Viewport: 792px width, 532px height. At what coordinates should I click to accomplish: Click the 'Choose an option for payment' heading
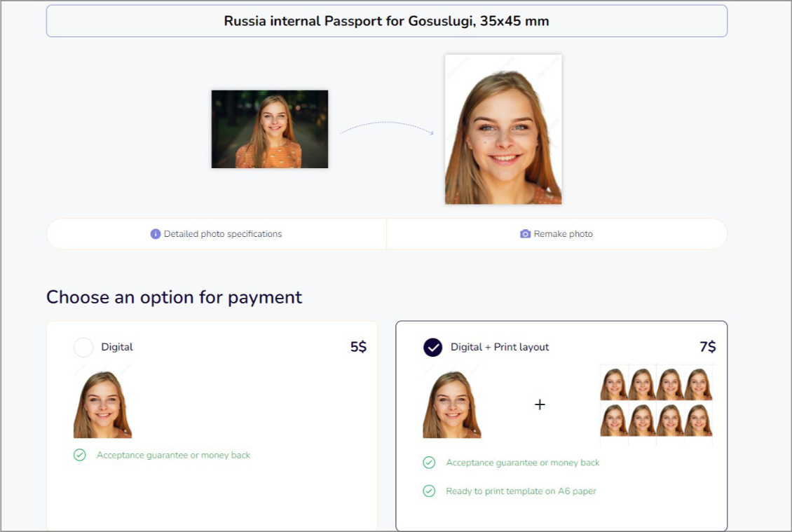point(175,297)
